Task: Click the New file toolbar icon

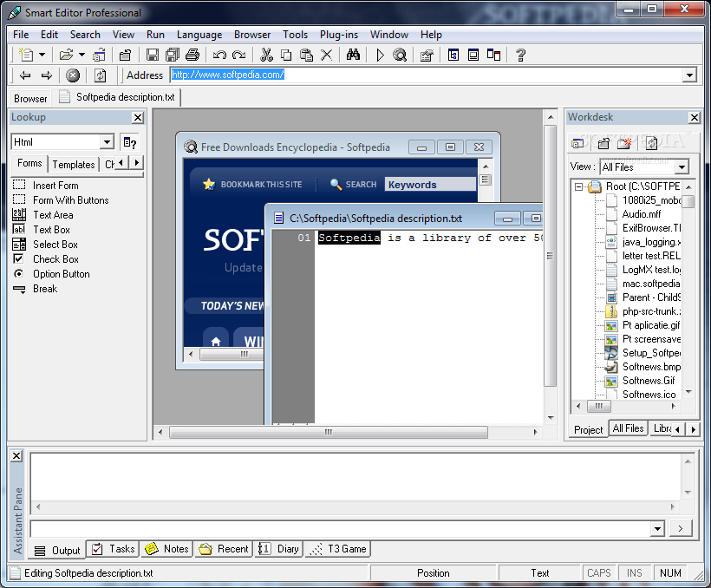Action: tap(26, 55)
